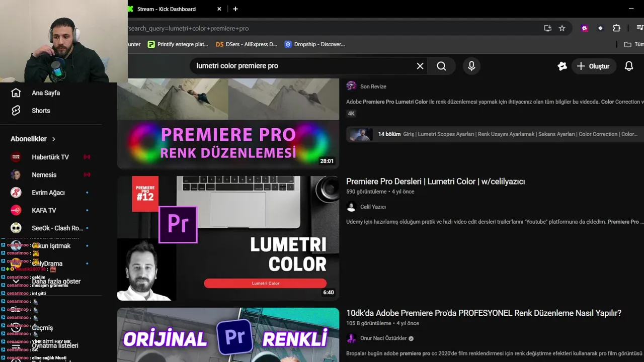Click Evrim Ağacı channel avatar
644x362 pixels.
[x=16, y=193]
